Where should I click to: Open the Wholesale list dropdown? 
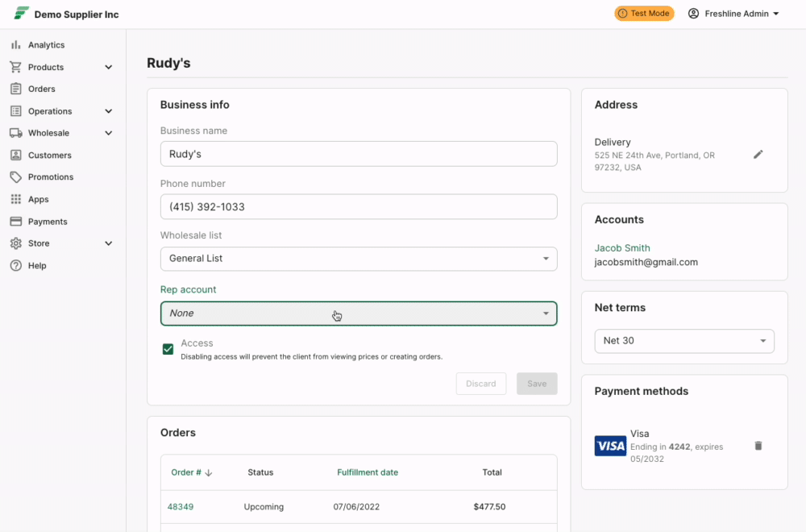pyautogui.click(x=359, y=259)
